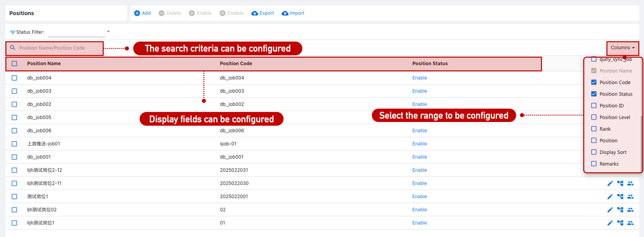This screenshot has width=644, height=237.
Task: Click Enable status link for sjob-01 row
Action: coord(419,144)
